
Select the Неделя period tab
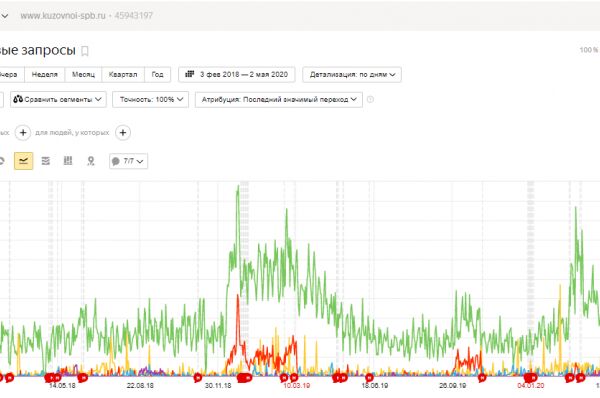click(x=45, y=75)
